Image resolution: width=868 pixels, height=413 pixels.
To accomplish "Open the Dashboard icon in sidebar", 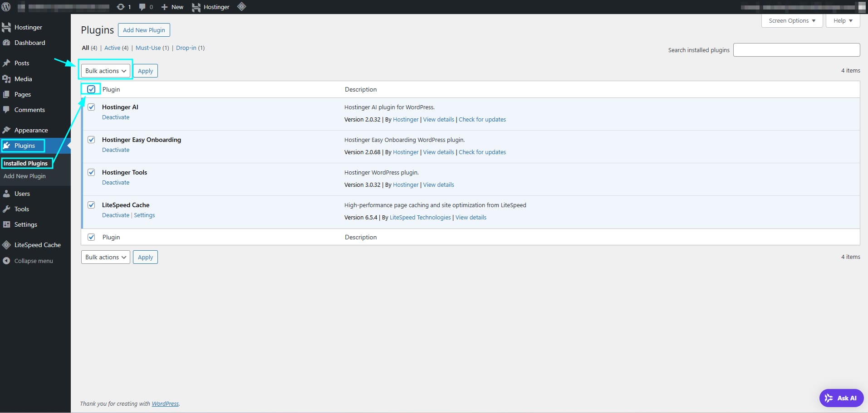I will 6,43.
